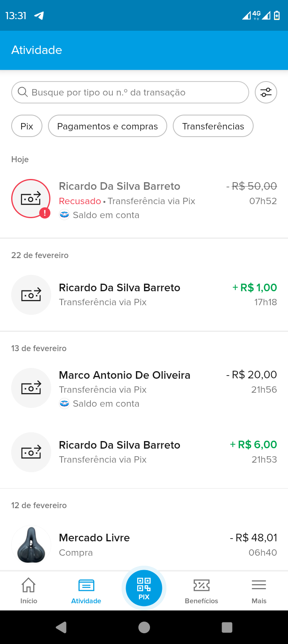Open the Mercado Livre purchase of R$ 48,01
The height and width of the screenshot is (644, 288).
(x=160, y=545)
